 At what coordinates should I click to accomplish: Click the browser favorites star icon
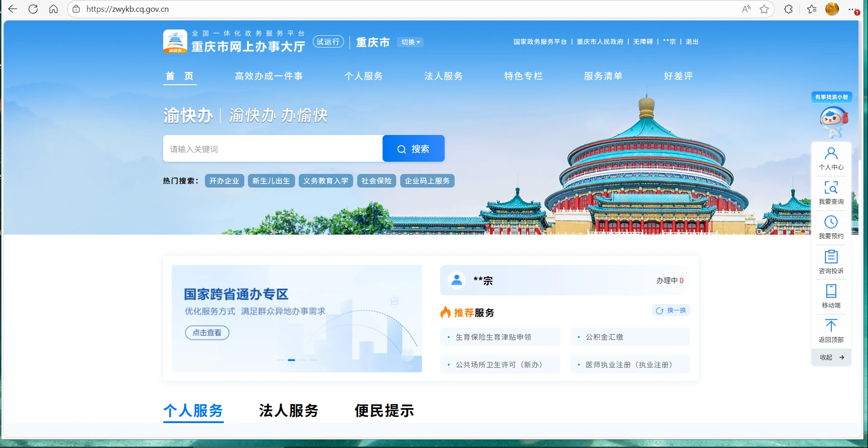(764, 9)
